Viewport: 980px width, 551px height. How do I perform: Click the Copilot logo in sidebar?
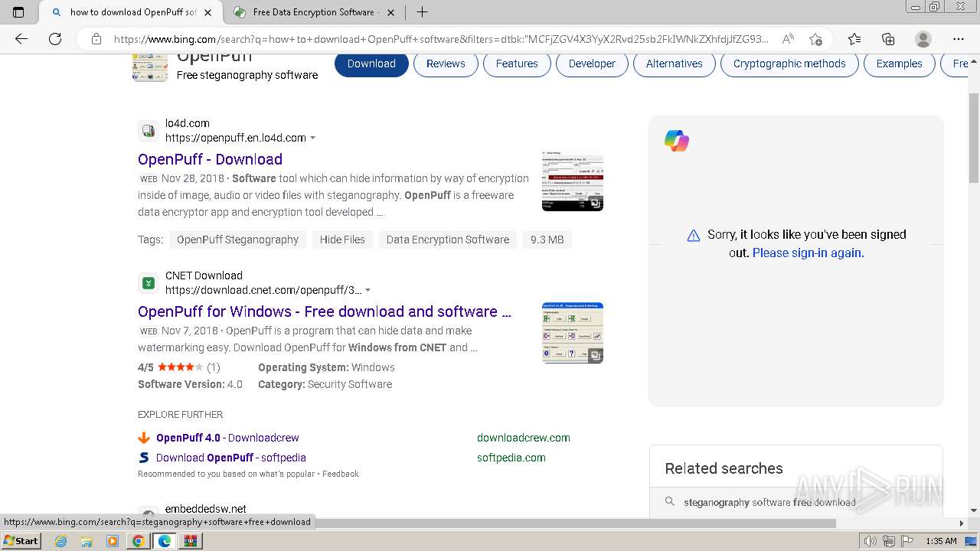(x=677, y=141)
